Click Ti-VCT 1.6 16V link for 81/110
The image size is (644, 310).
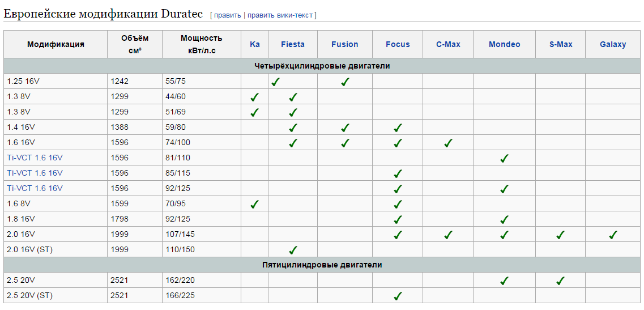[35, 158]
